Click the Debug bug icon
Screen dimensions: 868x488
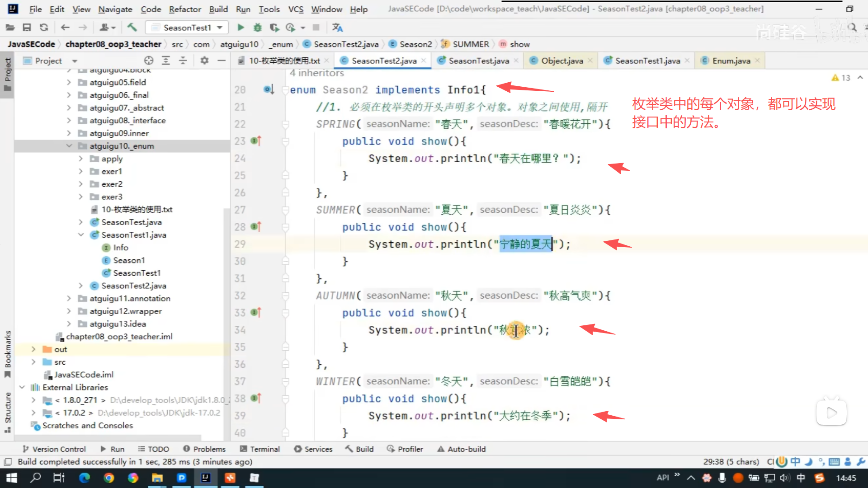click(257, 28)
